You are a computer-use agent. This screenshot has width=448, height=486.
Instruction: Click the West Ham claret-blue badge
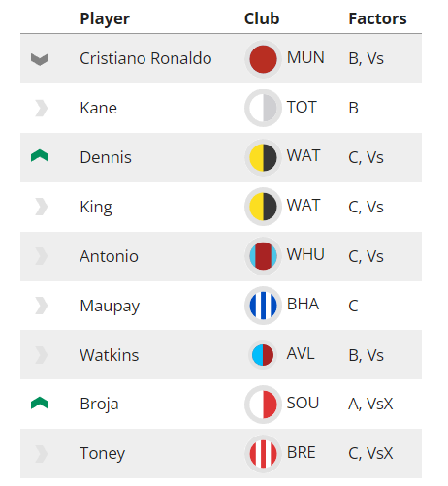(x=263, y=256)
